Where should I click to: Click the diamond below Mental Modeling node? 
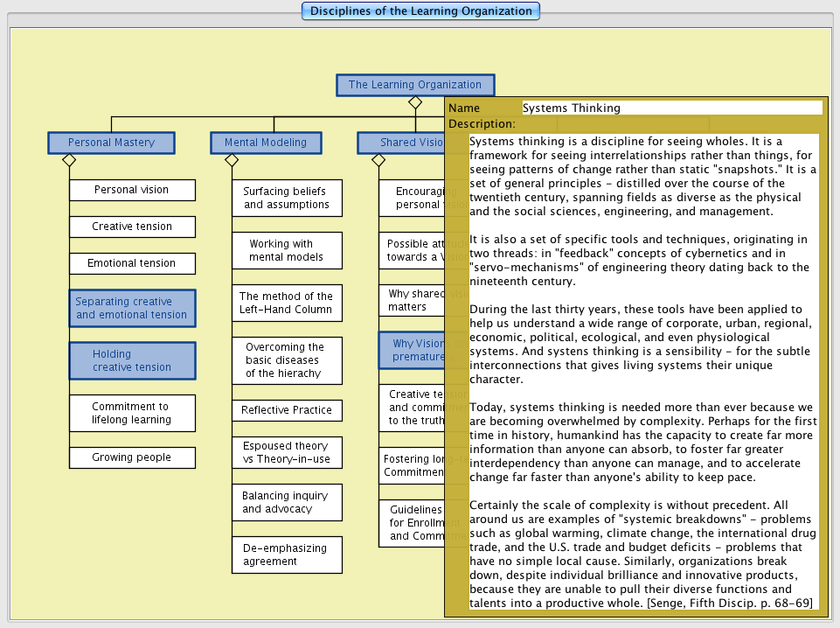tap(232, 160)
